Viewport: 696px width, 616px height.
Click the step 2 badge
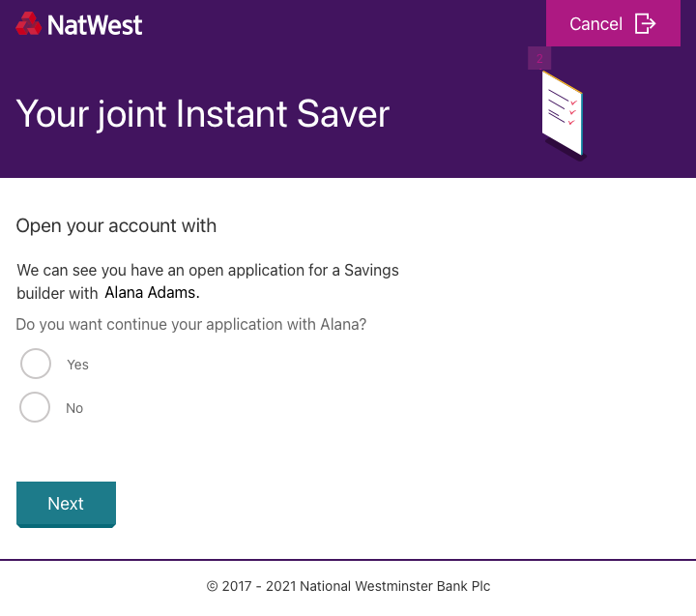tap(539, 58)
